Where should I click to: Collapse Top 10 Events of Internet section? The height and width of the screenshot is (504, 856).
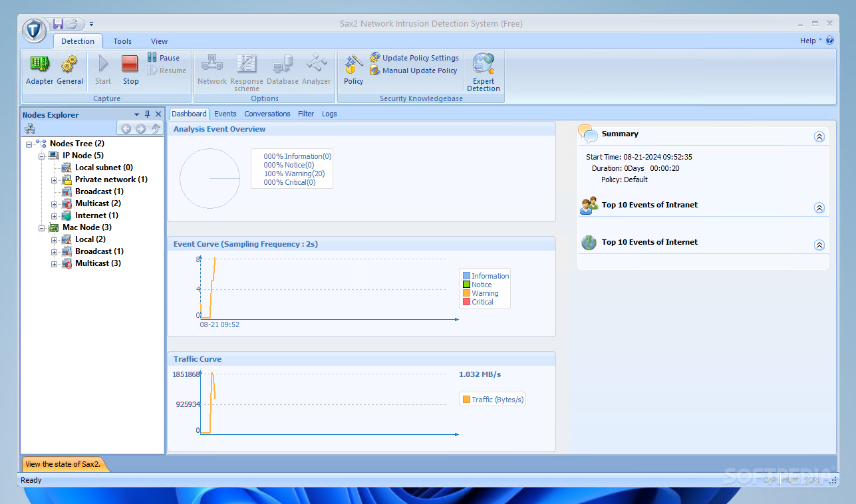click(x=819, y=245)
